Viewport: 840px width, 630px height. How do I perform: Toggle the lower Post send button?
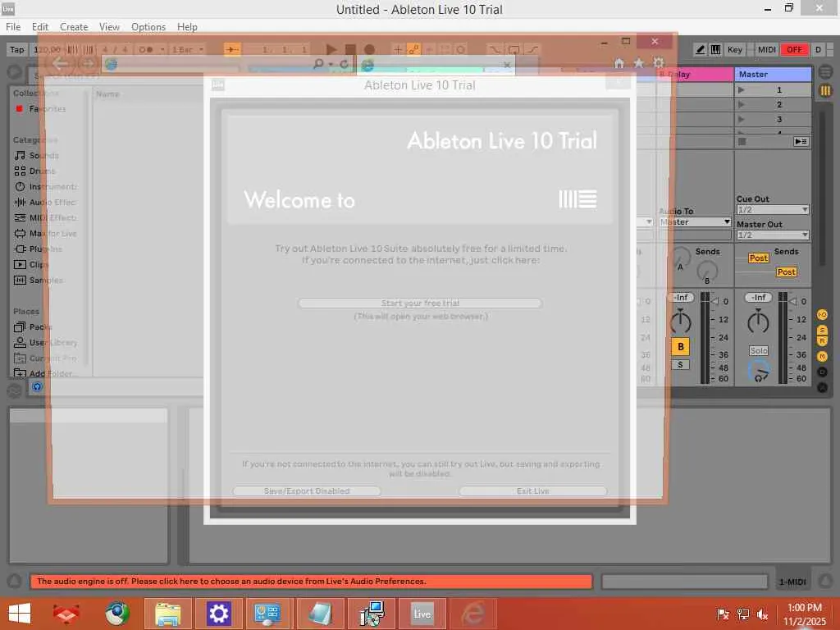(x=786, y=272)
